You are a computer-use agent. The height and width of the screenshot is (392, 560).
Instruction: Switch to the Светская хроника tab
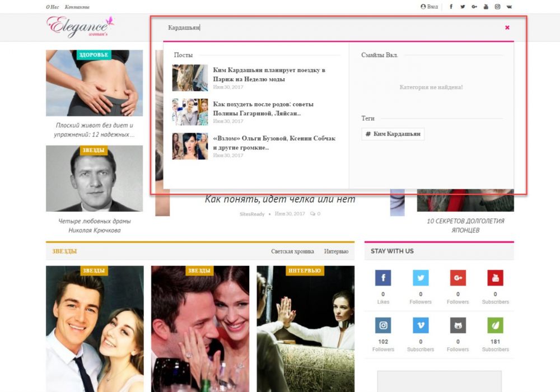tap(292, 251)
